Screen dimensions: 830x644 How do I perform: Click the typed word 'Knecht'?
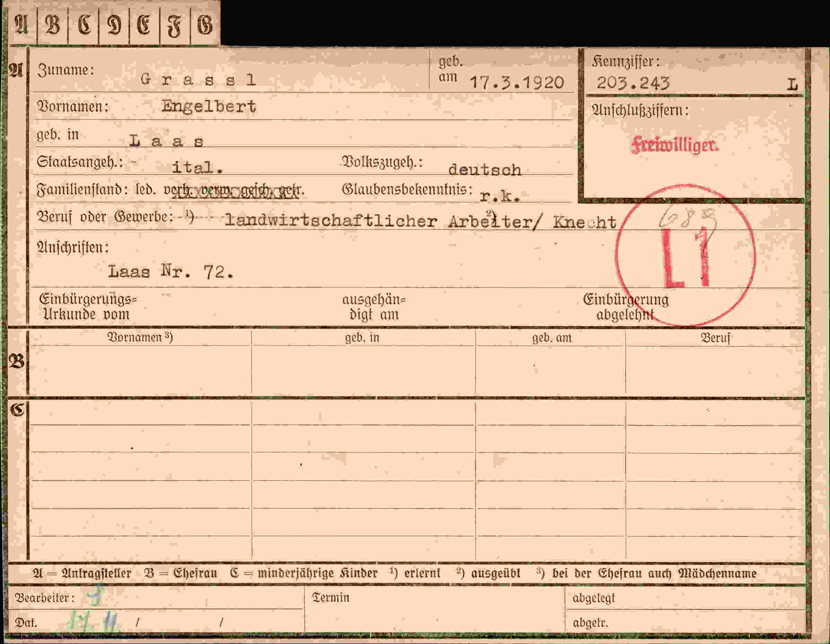[x=585, y=222]
